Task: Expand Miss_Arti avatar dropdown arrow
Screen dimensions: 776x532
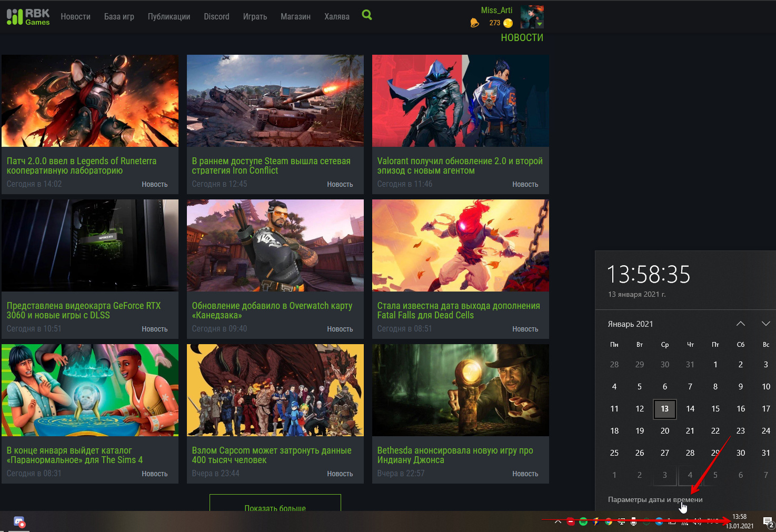Action: (x=539, y=24)
